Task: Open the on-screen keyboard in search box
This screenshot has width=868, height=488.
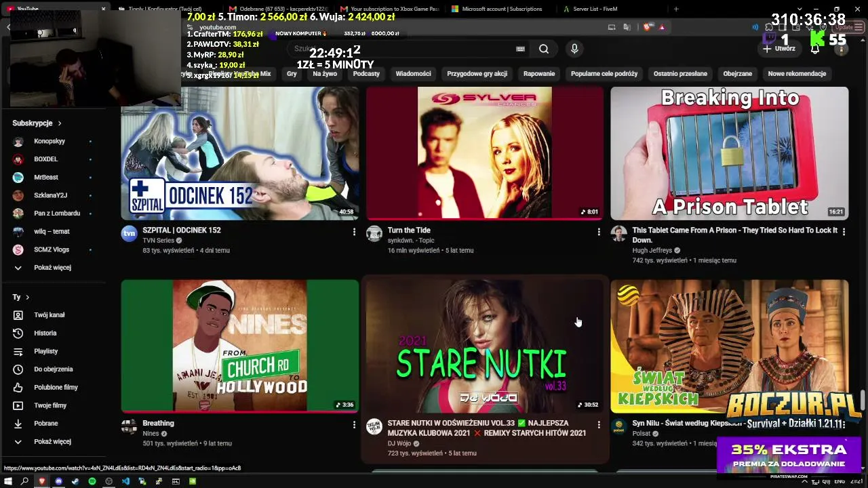Action: pyautogui.click(x=520, y=49)
